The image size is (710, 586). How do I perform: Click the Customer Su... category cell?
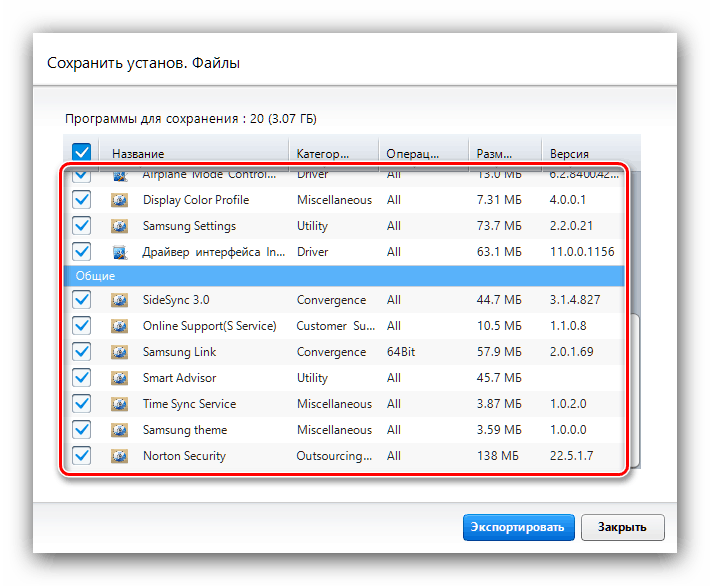336,326
